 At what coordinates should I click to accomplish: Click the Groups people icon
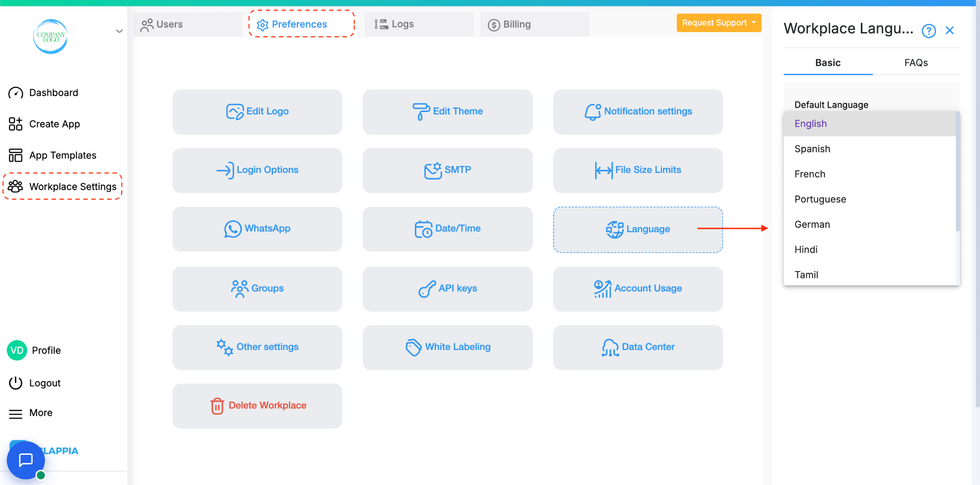(240, 289)
